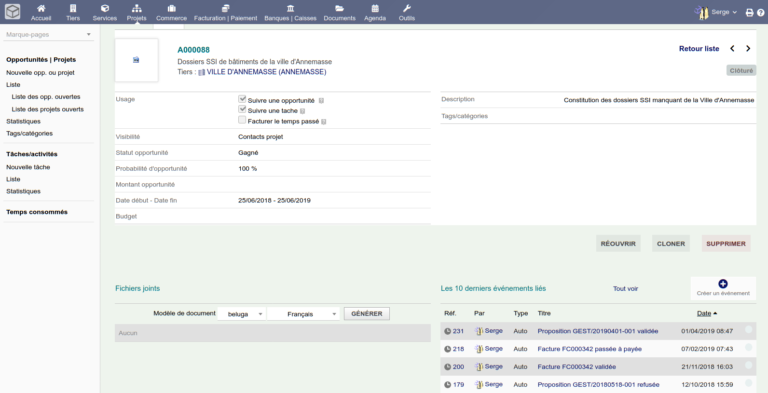Open Nouvelle opp. ou projet
This screenshot has height=393, width=768.
(x=40, y=73)
